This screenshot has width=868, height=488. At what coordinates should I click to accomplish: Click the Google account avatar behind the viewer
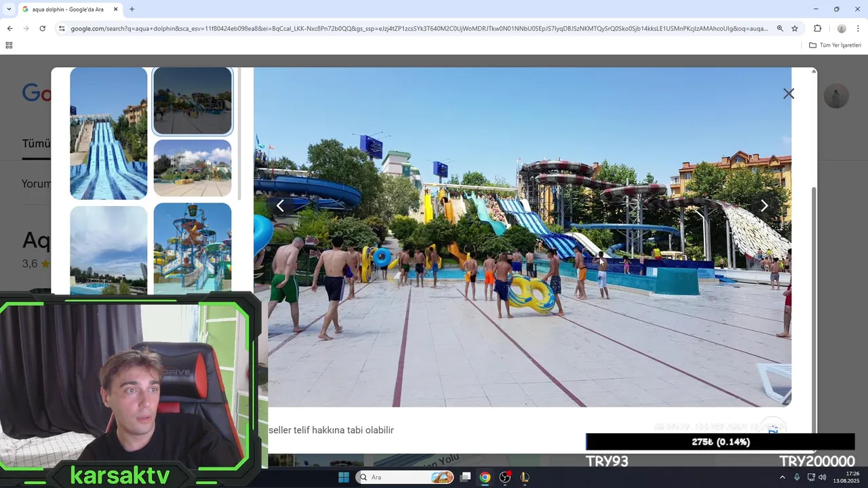click(x=836, y=96)
